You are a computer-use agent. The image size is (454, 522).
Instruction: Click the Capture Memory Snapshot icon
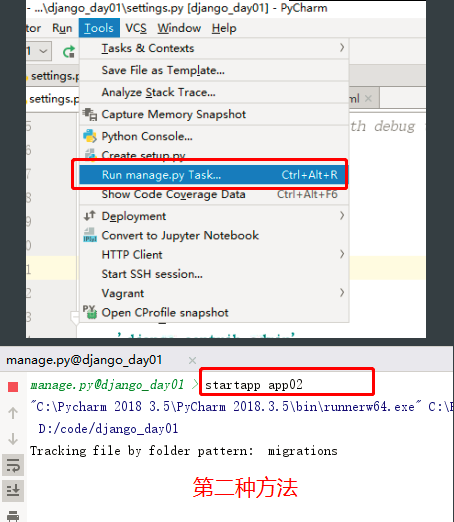(90, 114)
